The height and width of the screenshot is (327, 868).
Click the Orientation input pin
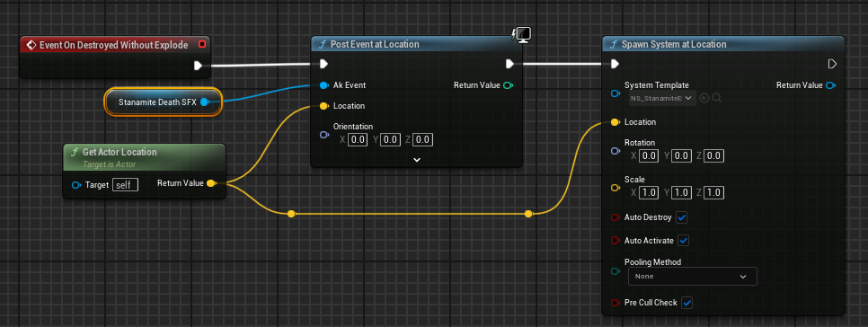click(x=323, y=135)
